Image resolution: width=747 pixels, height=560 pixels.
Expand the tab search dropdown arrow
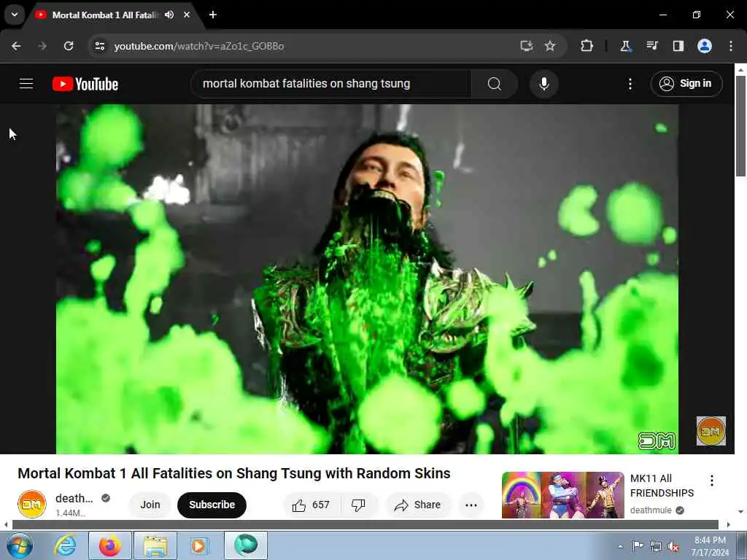[15, 15]
